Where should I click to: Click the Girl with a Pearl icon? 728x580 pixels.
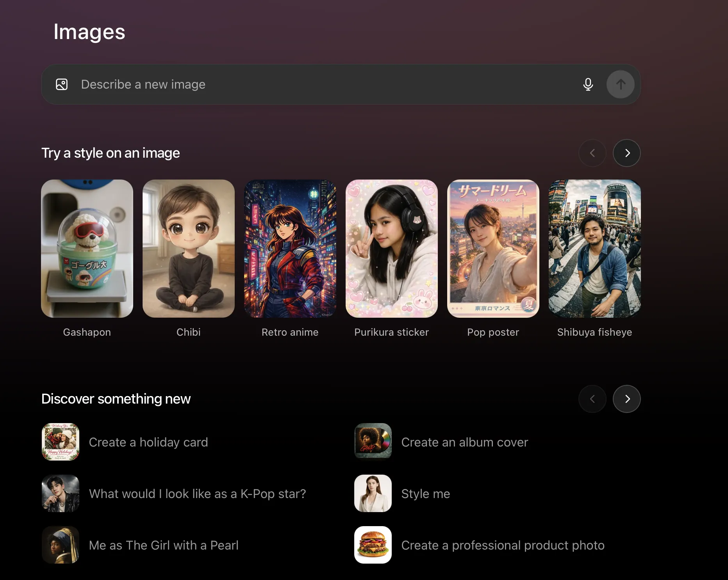(x=60, y=545)
